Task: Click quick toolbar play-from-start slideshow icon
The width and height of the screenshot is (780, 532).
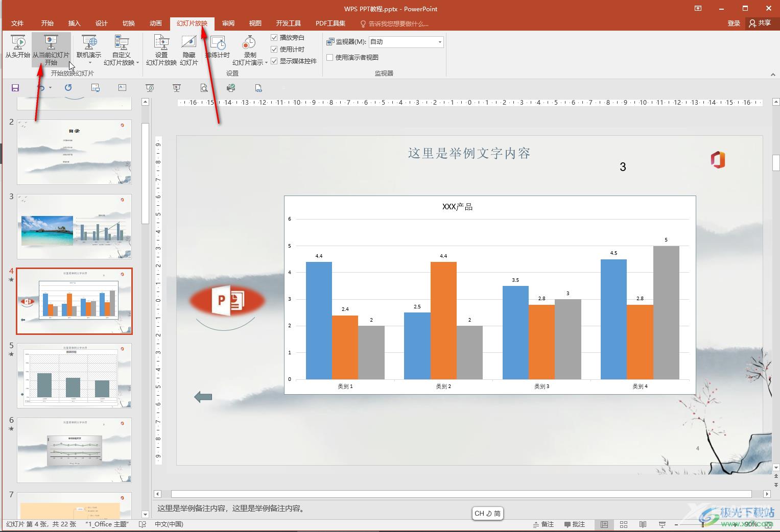Action: tap(150, 88)
